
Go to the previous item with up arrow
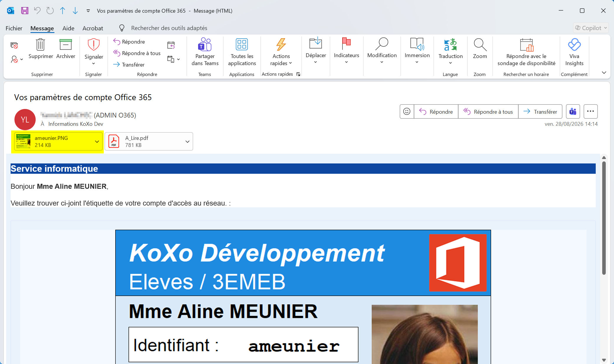tap(62, 11)
